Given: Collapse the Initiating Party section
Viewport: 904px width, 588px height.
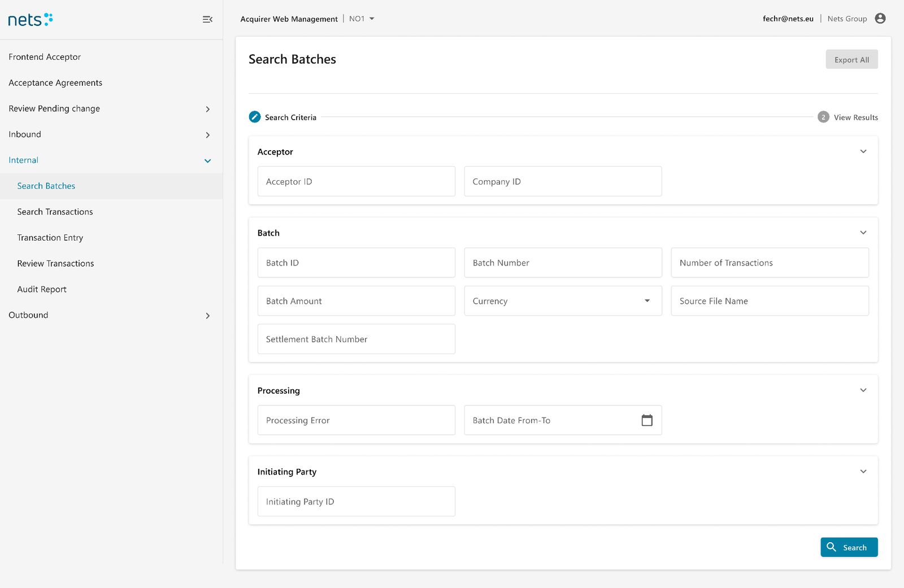Looking at the screenshot, I should point(863,472).
